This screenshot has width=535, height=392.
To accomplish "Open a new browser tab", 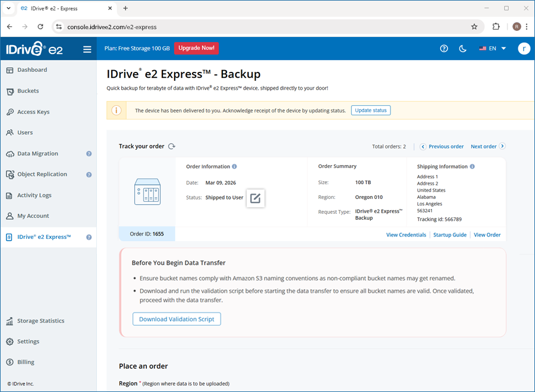I will [125, 8].
